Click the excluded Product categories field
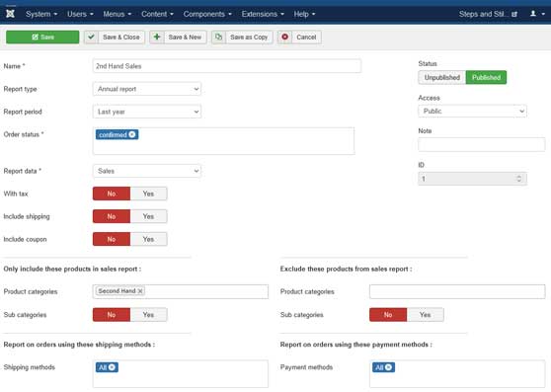This screenshot has height=392, width=551. click(457, 291)
